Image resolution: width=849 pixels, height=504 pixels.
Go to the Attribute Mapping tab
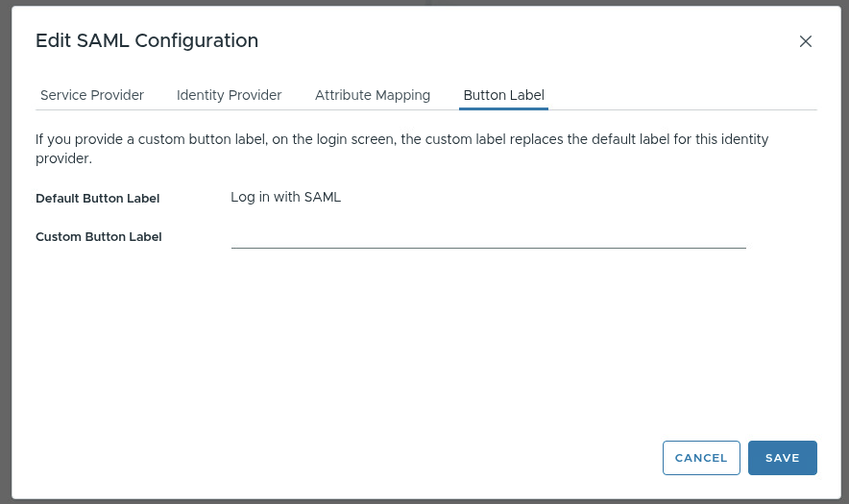pyautogui.click(x=373, y=95)
